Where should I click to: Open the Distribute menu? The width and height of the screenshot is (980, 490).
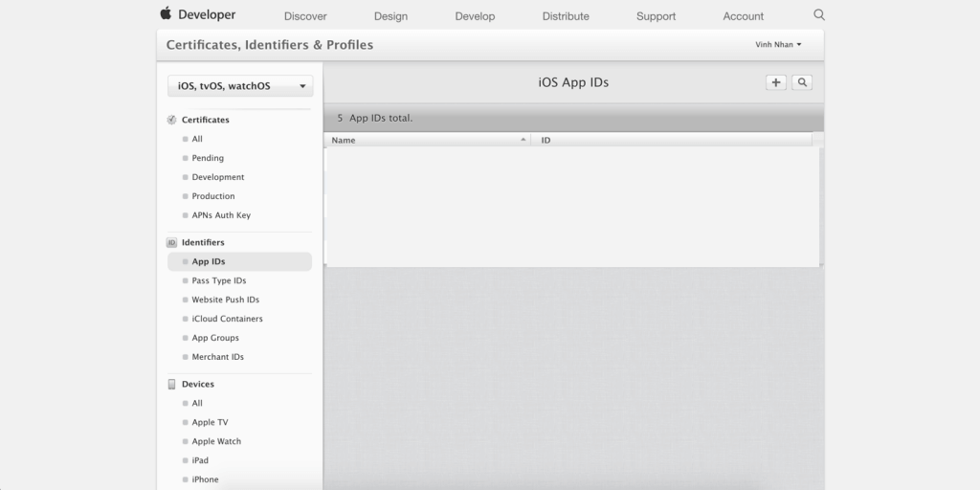coord(566,16)
